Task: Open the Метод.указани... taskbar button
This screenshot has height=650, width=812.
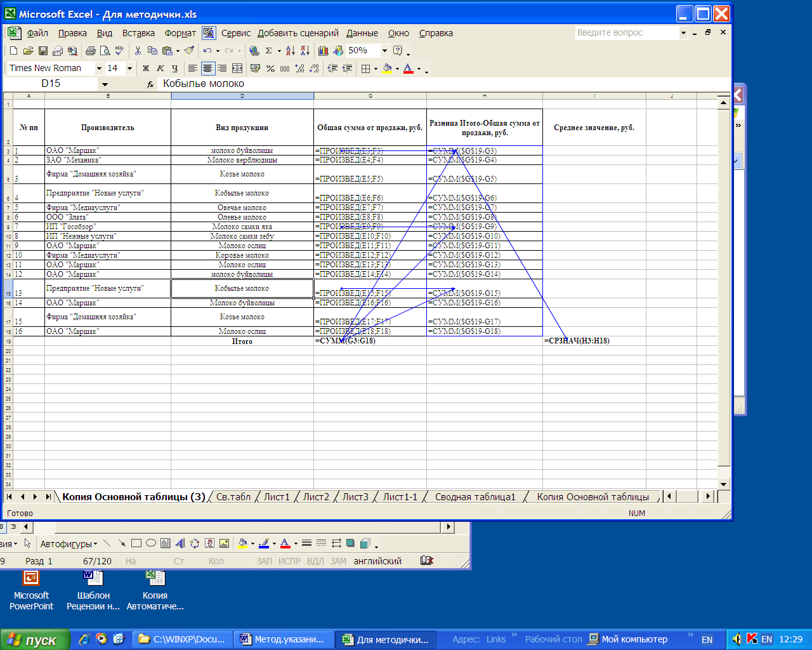Action: tap(284, 639)
